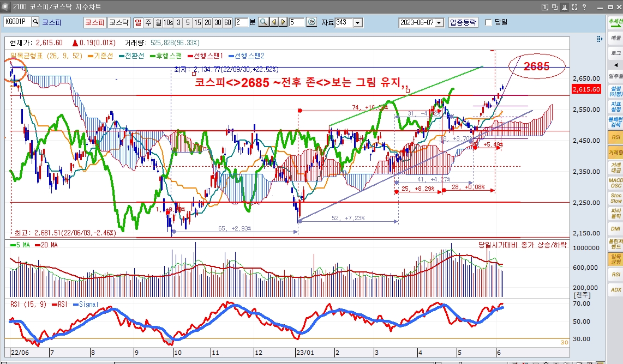Select the 주 weekly period tab
The height and width of the screenshot is (364, 623).
[x=148, y=22]
